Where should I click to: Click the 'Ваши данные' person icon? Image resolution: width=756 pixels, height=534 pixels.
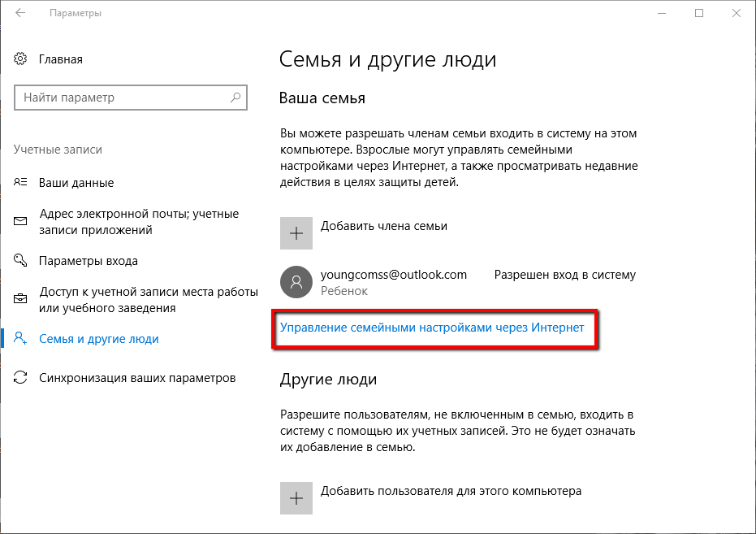pyautogui.click(x=21, y=183)
